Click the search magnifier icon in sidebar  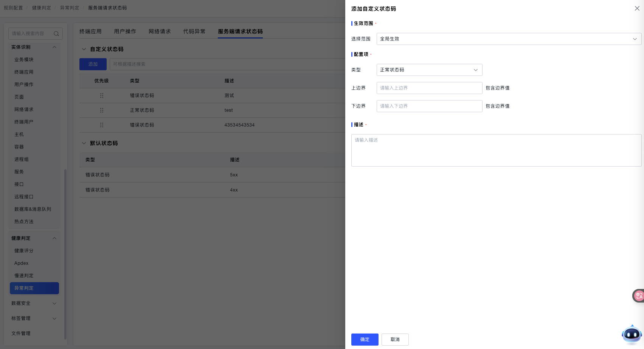pyautogui.click(x=56, y=34)
